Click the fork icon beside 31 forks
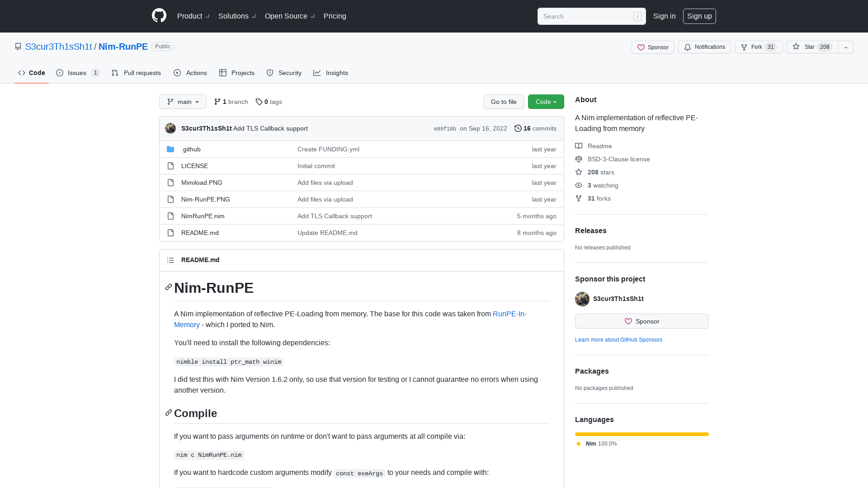868x488 pixels. 579,198
